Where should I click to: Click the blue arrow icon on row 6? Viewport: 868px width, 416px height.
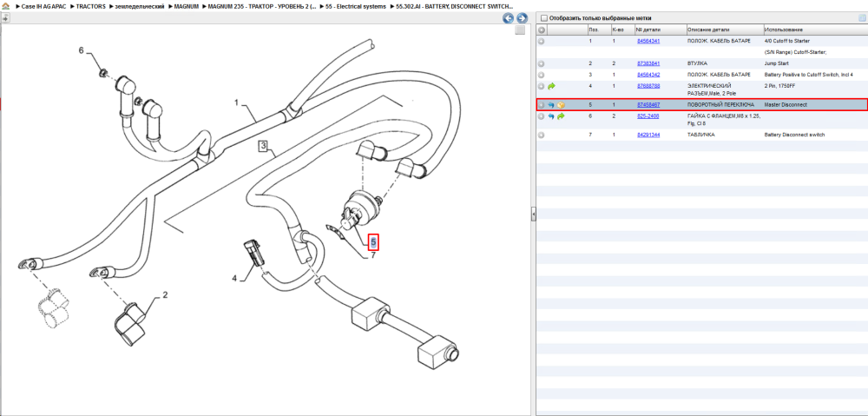[x=551, y=116]
